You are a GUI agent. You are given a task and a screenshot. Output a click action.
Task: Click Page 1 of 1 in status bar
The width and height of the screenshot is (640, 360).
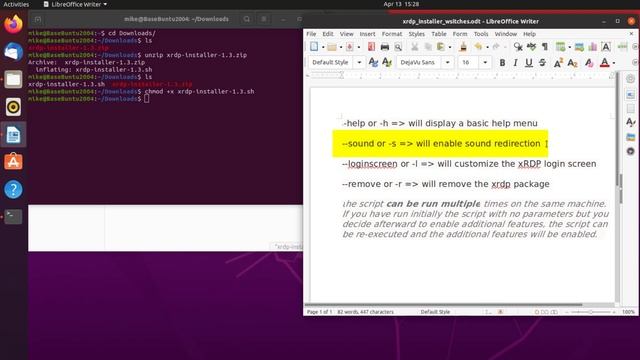point(319,312)
